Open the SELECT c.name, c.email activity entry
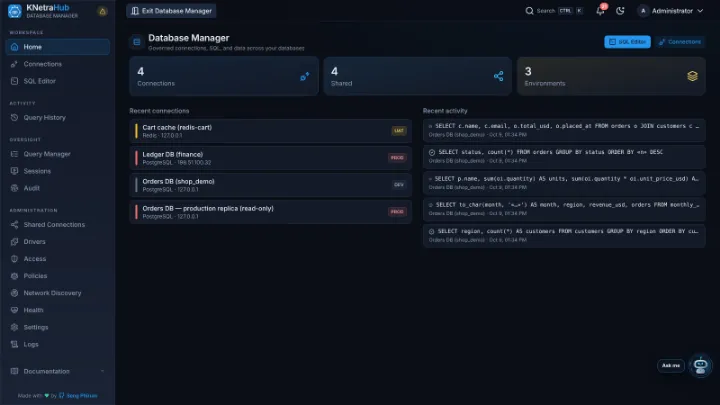 pyautogui.click(x=564, y=130)
